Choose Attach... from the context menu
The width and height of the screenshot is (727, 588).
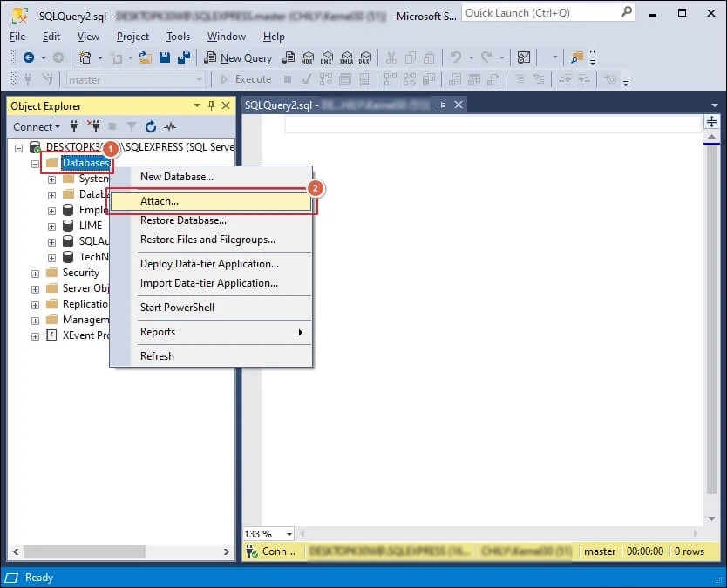(x=212, y=201)
